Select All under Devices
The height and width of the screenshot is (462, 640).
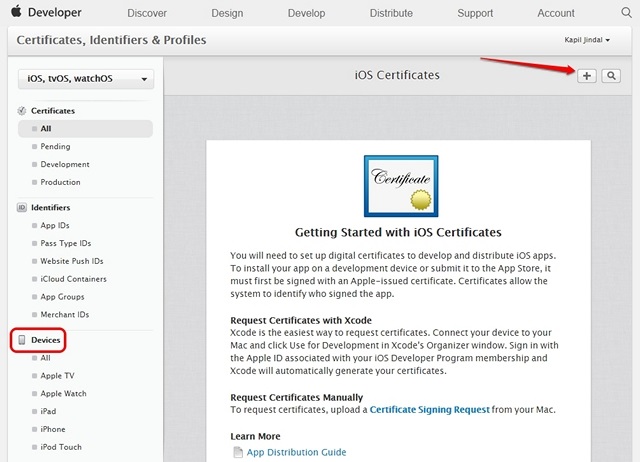click(x=45, y=358)
